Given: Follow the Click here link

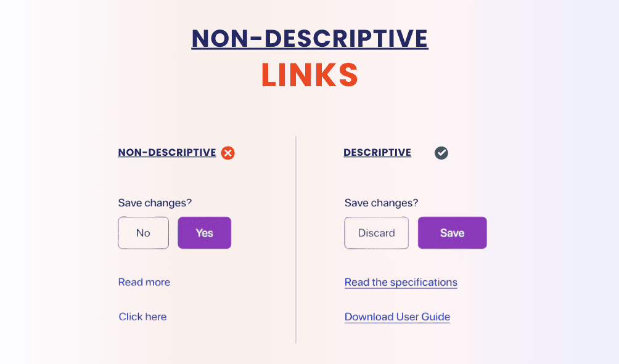Looking at the screenshot, I should pyautogui.click(x=142, y=317).
